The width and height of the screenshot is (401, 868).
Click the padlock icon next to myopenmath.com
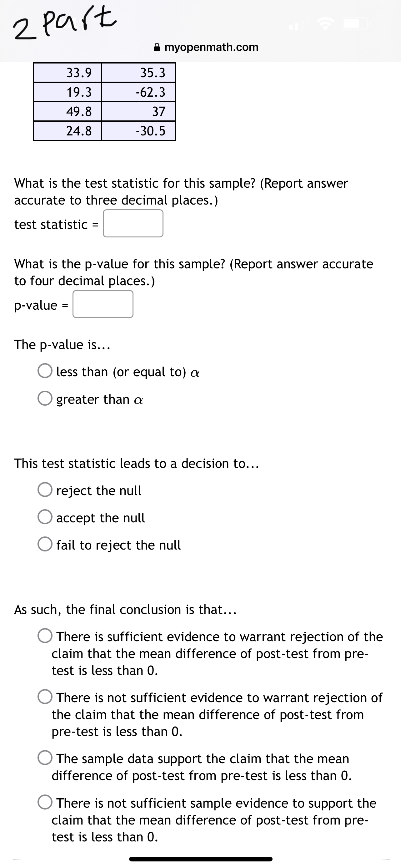(156, 47)
